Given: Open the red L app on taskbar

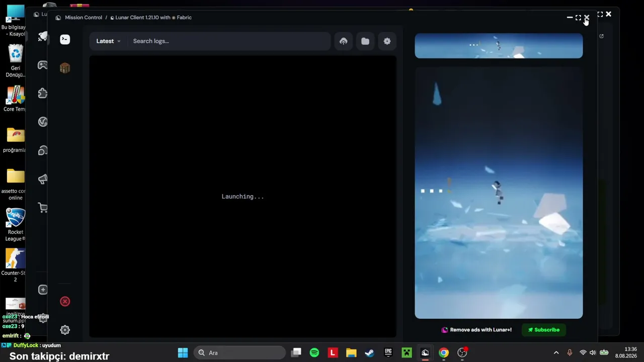Looking at the screenshot, I should coord(333,353).
